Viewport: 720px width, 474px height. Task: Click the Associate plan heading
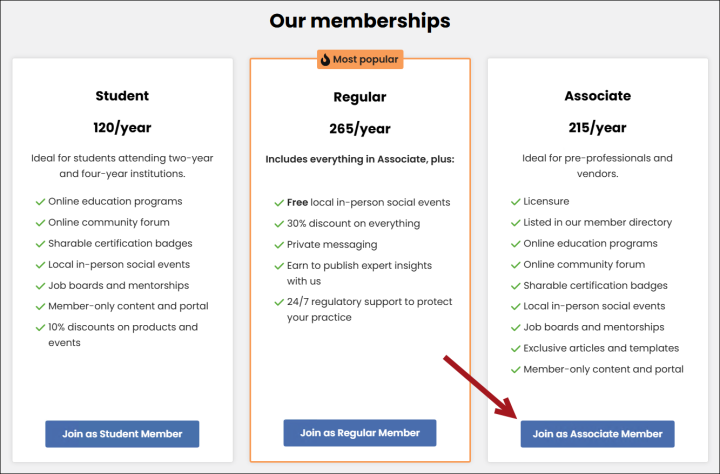597,96
